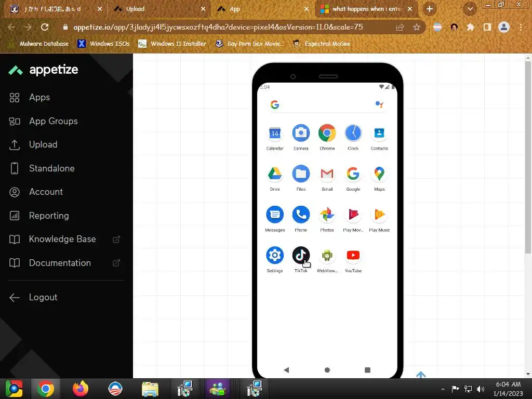This screenshot has width=532, height=399.
Task: Open Windows 11 Installer bookmark
Action: (x=172, y=44)
